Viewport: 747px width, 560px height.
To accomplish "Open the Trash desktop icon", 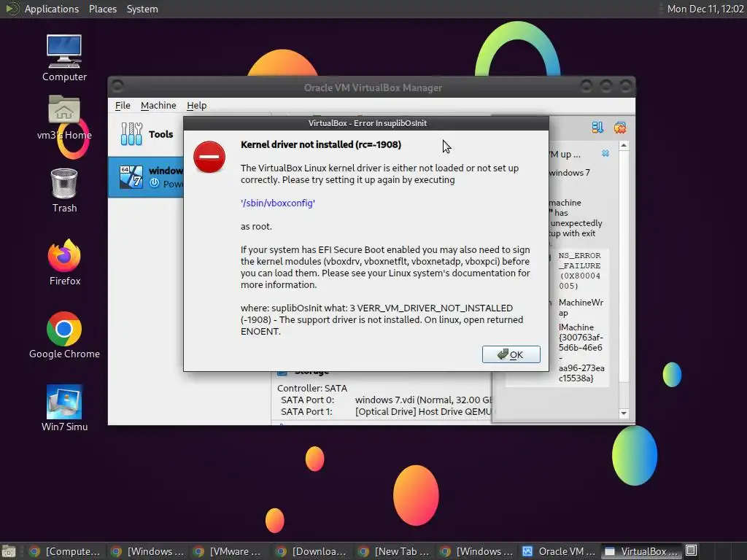I will pos(64,190).
